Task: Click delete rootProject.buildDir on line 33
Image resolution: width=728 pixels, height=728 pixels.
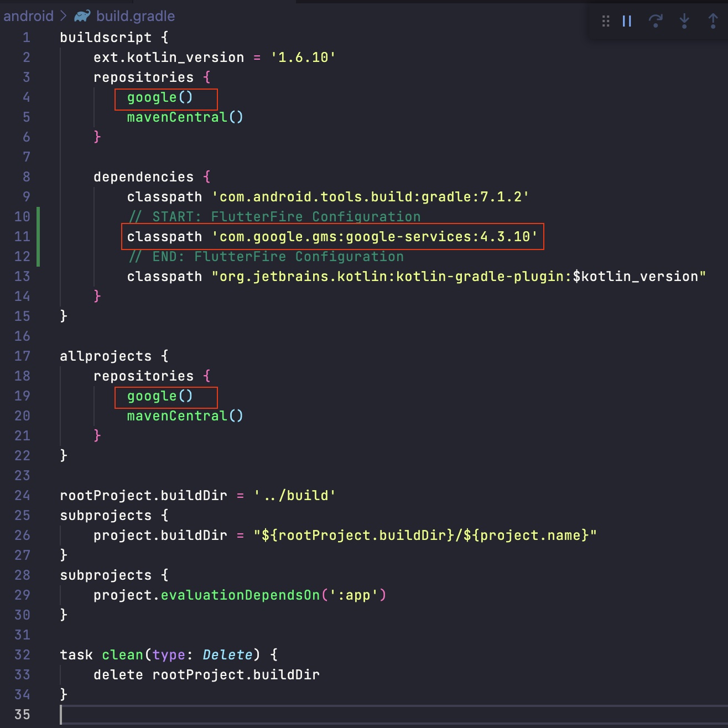Action: click(x=207, y=675)
